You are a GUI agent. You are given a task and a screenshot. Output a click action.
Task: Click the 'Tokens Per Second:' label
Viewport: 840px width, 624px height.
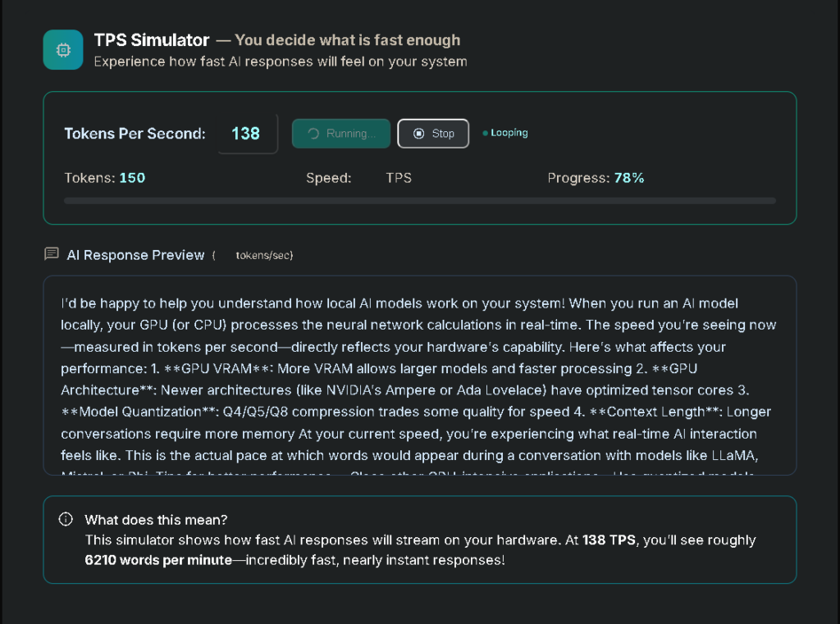[x=135, y=134]
